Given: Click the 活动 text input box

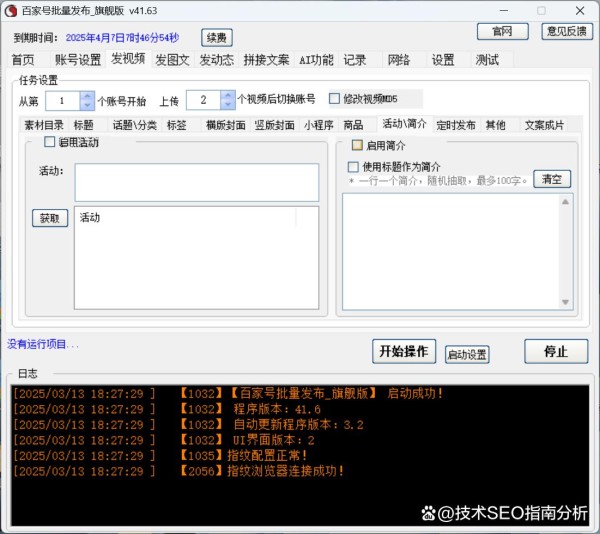Looking at the screenshot, I should click(x=197, y=182).
